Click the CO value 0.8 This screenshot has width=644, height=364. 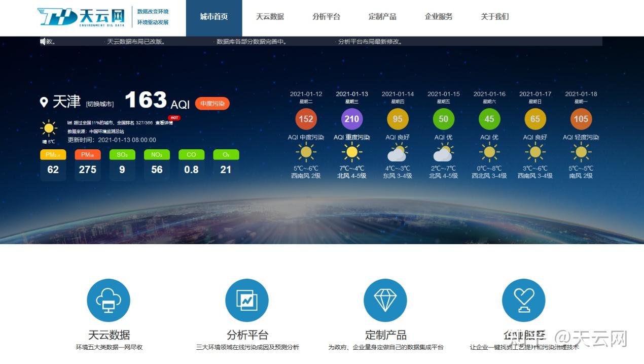[x=191, y=170]
